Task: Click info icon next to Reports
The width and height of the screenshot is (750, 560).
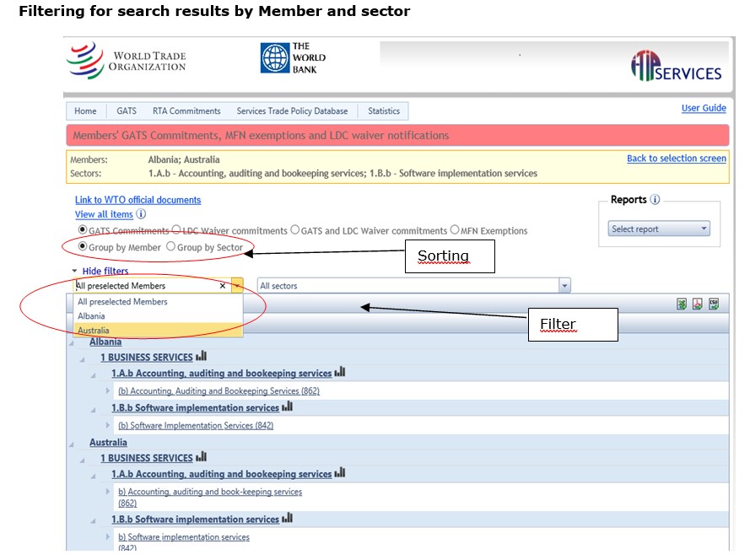Action: [x=655, y=199]
